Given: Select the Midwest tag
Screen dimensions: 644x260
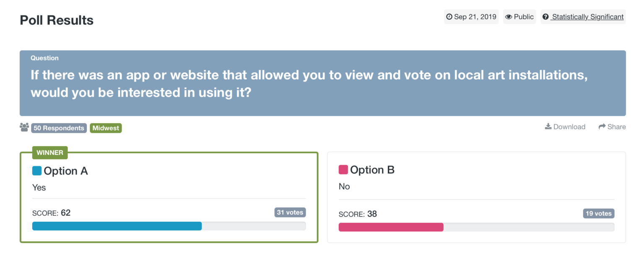Looking at the screenshot, I should (106, 128).
